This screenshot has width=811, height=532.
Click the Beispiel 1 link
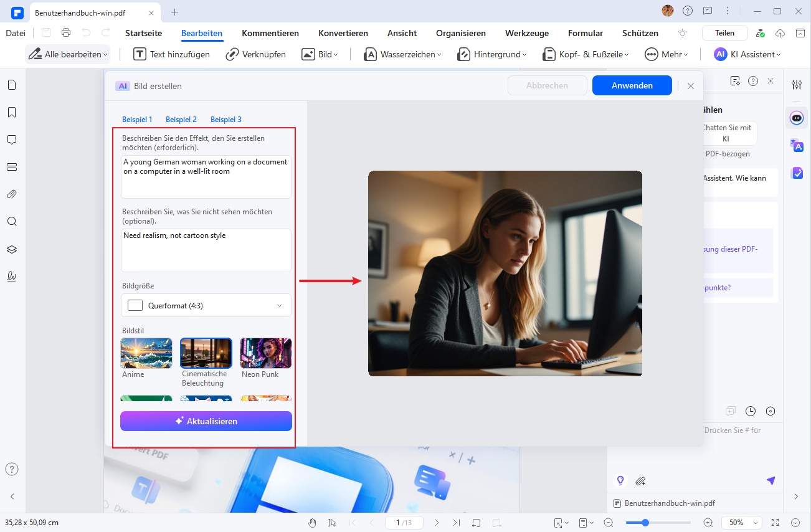(x=137, y=120)
